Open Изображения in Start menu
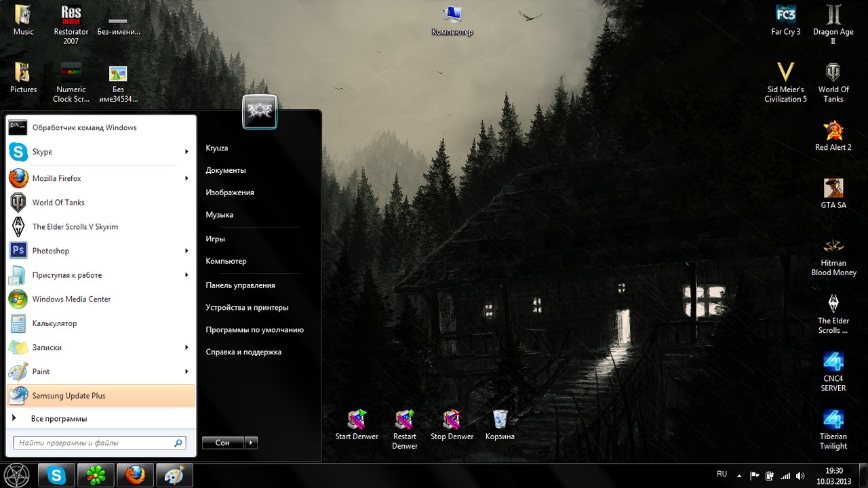Image resolution: width=868 pixels, height=488 pixels. (x=230, y=192)
